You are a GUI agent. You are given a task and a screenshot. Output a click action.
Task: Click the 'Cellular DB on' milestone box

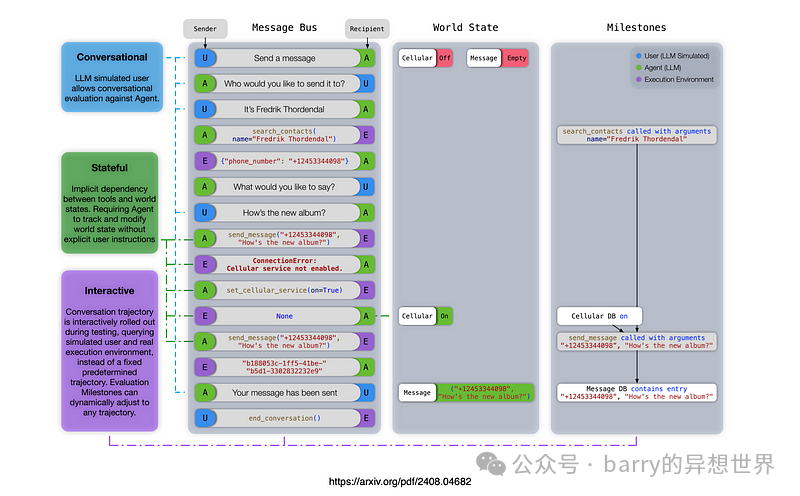coord(599,316)
